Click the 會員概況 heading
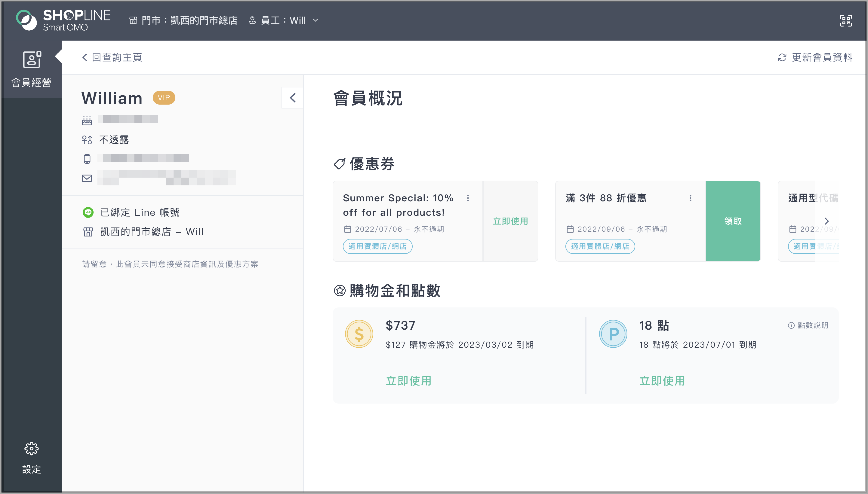The width and height of the screenshot is (868, 494). tap(368, 98)
